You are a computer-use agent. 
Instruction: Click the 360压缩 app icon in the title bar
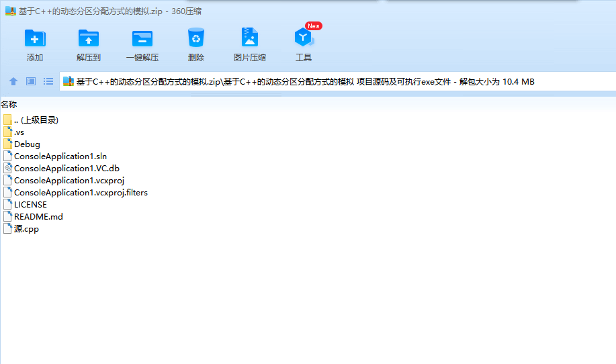[x=11, y=11]
